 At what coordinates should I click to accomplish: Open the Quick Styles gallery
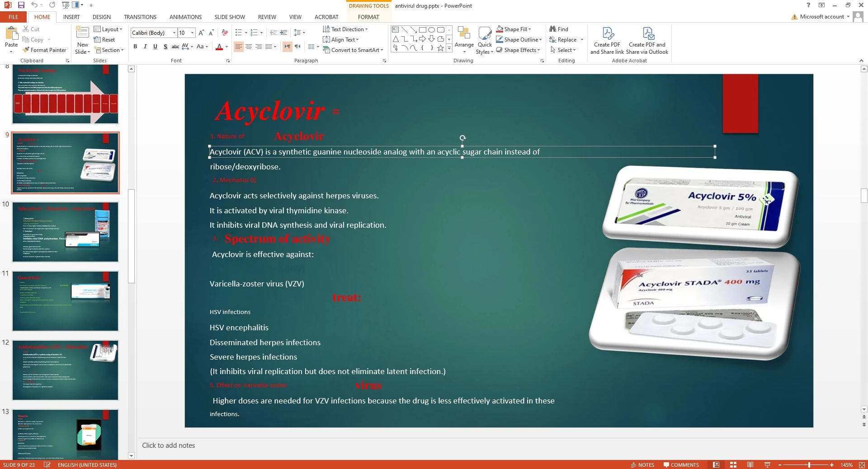pyautogui.click(x=485, y=40)
